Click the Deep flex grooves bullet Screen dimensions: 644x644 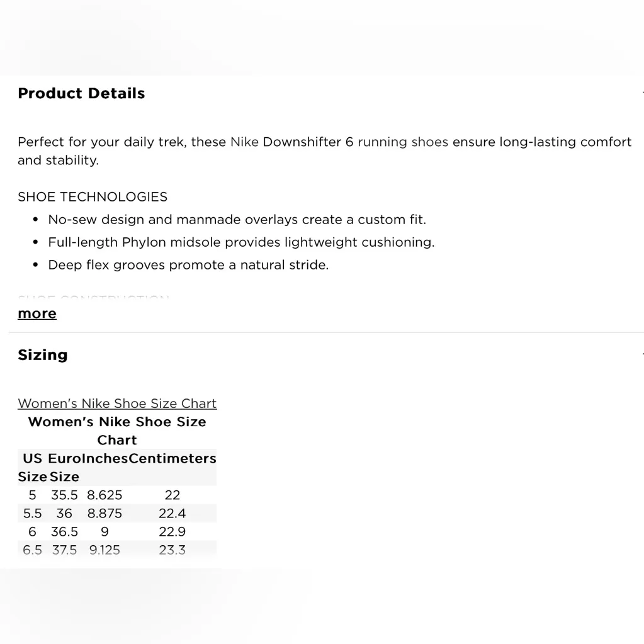(188, 265)
